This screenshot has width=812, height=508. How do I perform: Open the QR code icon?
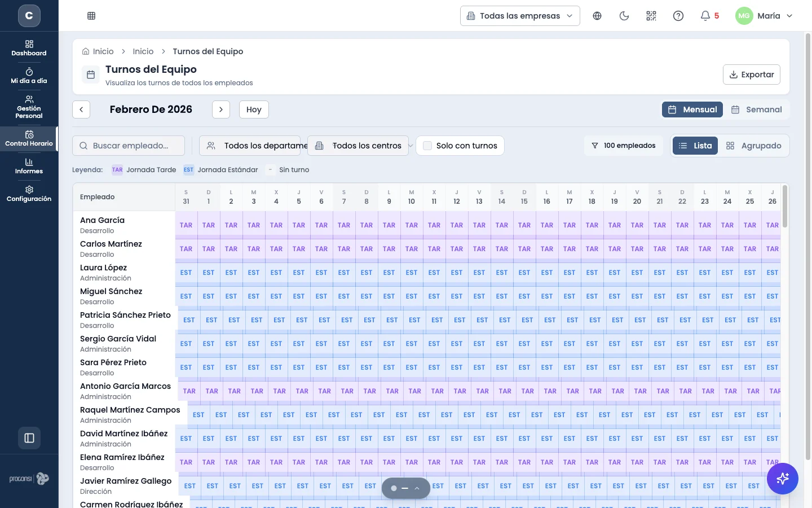coord(651,16)
